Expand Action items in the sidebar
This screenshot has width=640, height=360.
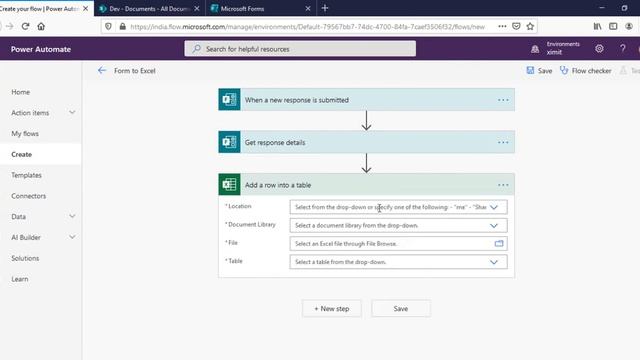pos(72,112)
